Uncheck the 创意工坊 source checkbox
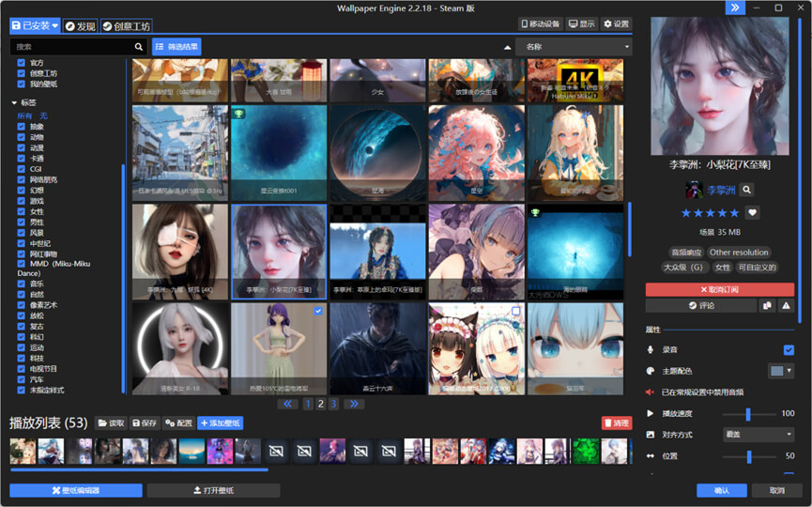This screenshot has width=812, height=507. click(21, 73)
